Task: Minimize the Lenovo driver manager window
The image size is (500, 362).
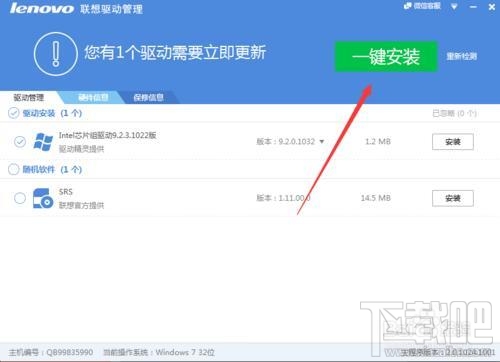Action: (x=473, y=7)
